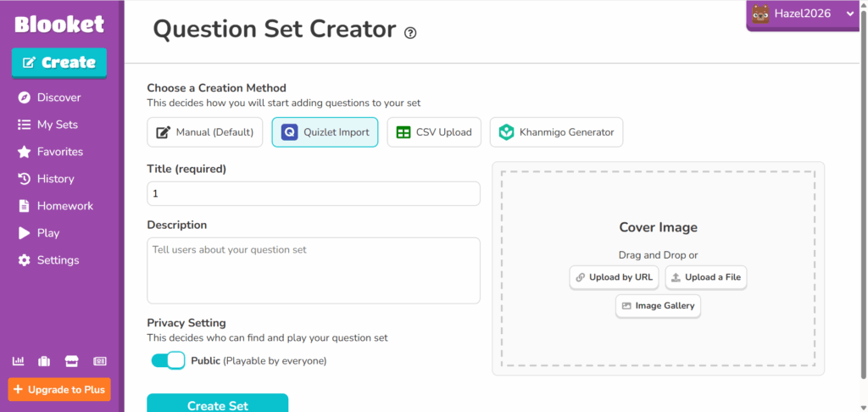Open the Discover menu item
Screen dimensions: 868x412
58,97
